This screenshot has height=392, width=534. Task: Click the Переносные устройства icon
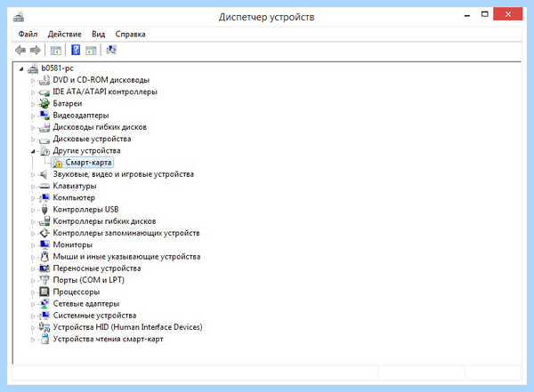coord(44,268)
